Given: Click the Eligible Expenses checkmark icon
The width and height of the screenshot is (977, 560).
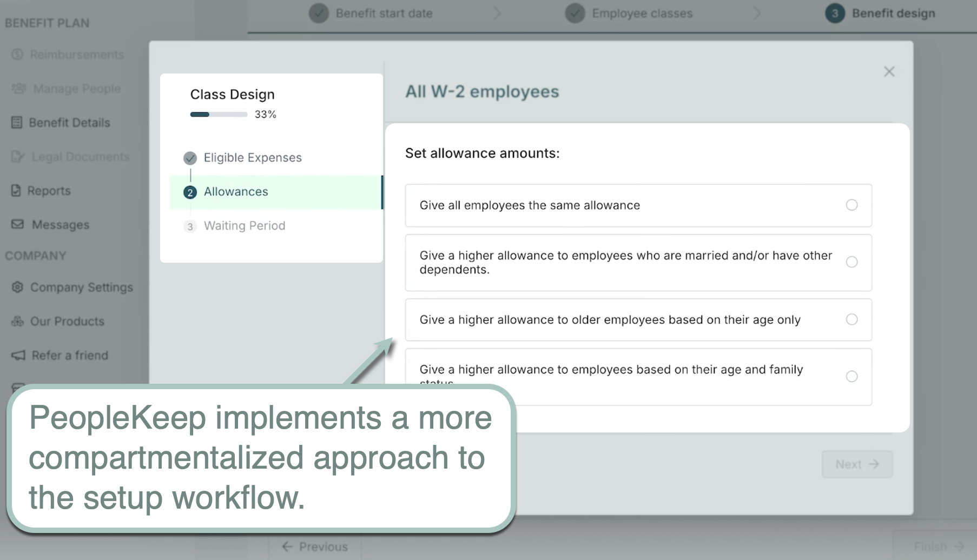Looking at the screenshot, I should click(x=190, y=158).
